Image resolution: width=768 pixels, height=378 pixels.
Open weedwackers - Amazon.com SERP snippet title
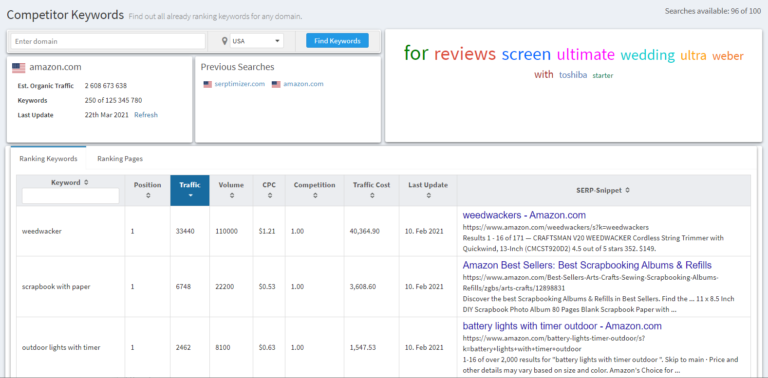point(524,215)
